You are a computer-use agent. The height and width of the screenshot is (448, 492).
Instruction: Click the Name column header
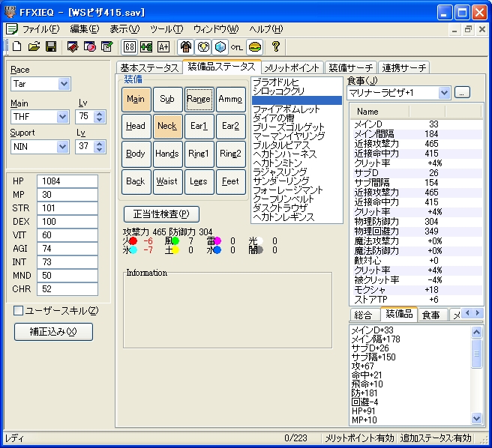pyautogui.click(x=379, y=112)
